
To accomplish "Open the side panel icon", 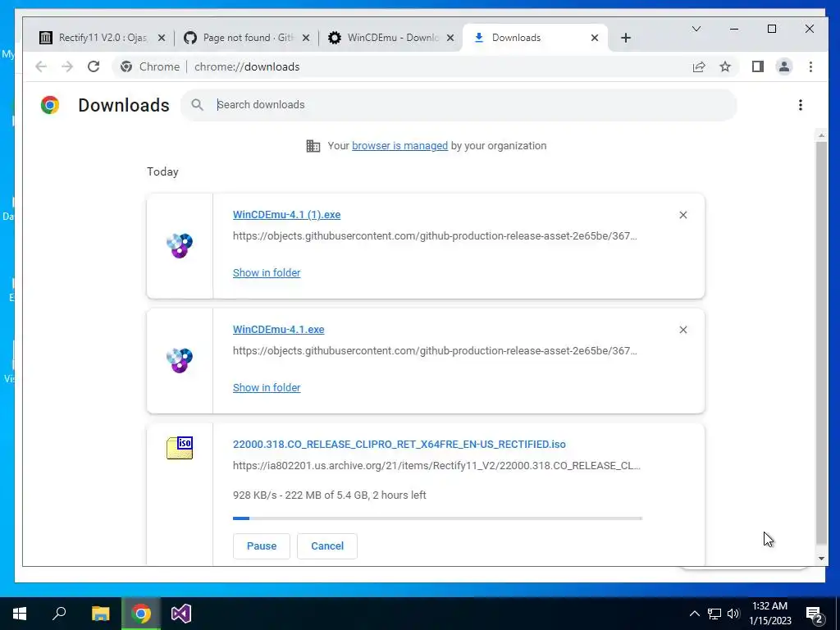I will click(x=757, y=66).
